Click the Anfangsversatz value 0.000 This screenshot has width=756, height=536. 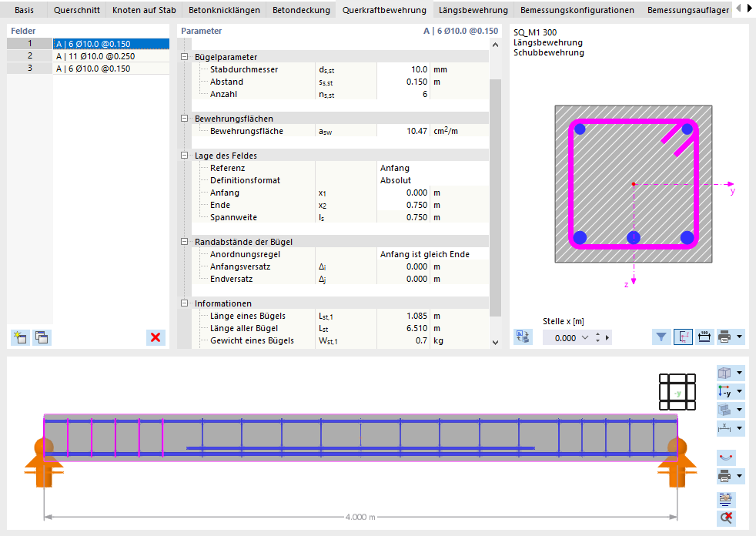coord(403,266)
